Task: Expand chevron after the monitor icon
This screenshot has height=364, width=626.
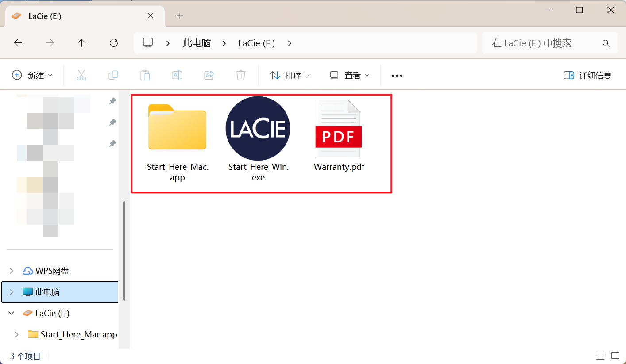Action: (168, 43)
